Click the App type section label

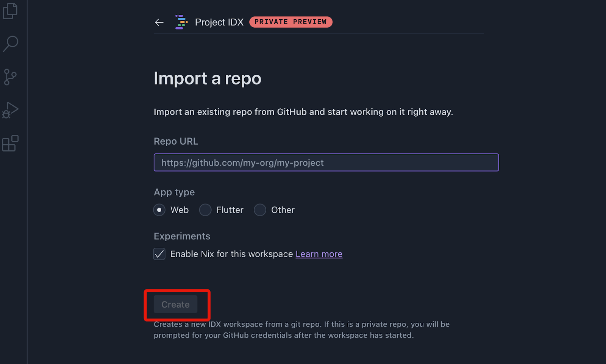click(x=174, y=192)
